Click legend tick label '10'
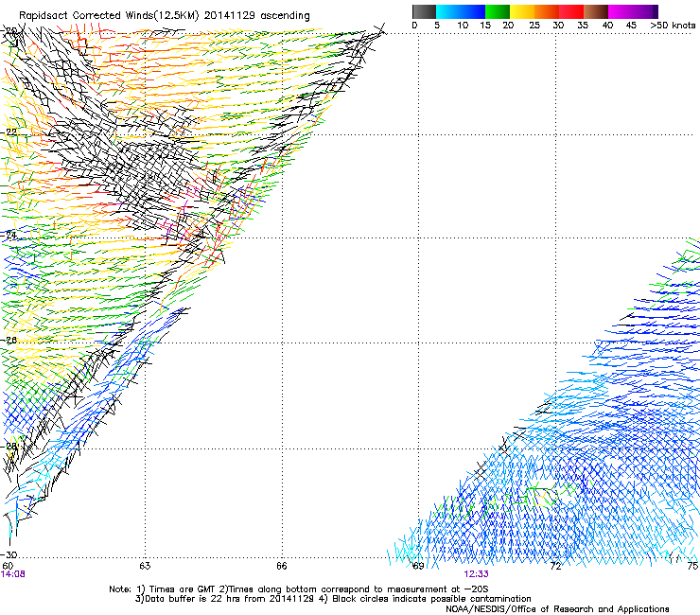The width and height of the screenshot is (700, 615). click(463, 26)
